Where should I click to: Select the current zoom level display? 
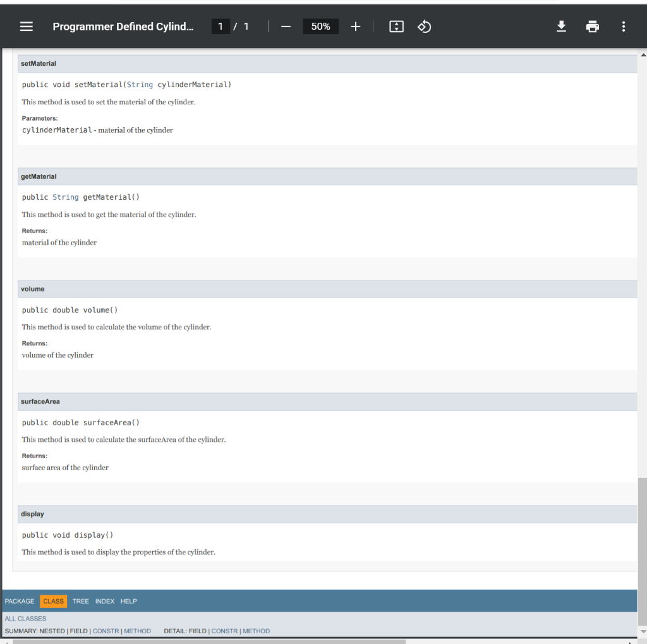coord(320,26)
